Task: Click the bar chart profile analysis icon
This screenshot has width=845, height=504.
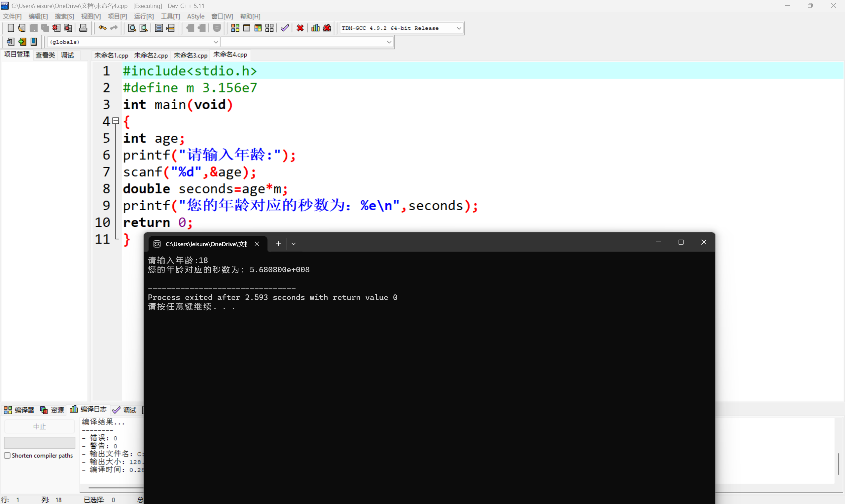Action: click(x=315, y=28)
